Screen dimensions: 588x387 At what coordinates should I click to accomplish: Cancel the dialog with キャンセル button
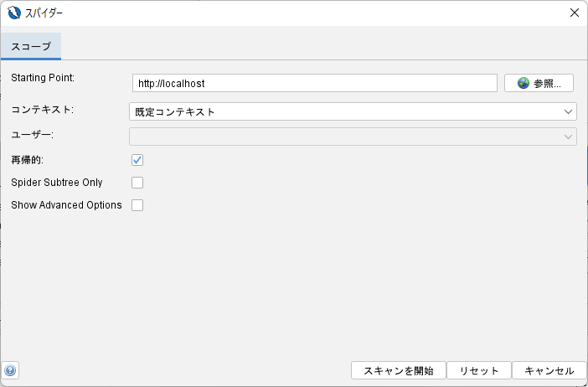pyautogui.click(x=549, y=370)
